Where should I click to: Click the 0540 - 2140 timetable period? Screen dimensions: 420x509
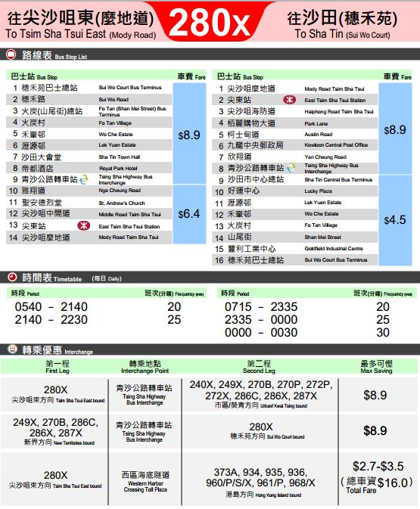pyautogui.click(x=51, y=307)
